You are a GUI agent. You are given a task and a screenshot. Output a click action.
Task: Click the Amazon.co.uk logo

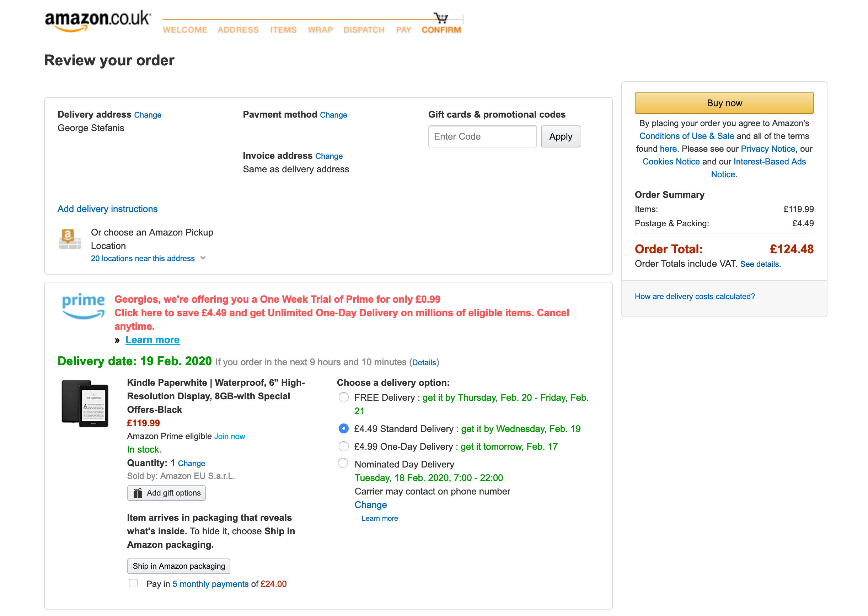(98, 21)
